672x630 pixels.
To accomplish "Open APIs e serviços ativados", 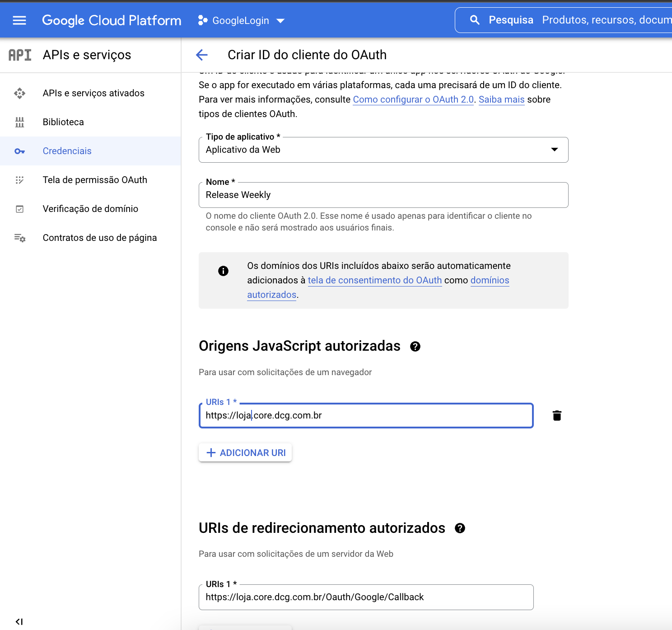I will pyautogui.click(x=90, y=93).
